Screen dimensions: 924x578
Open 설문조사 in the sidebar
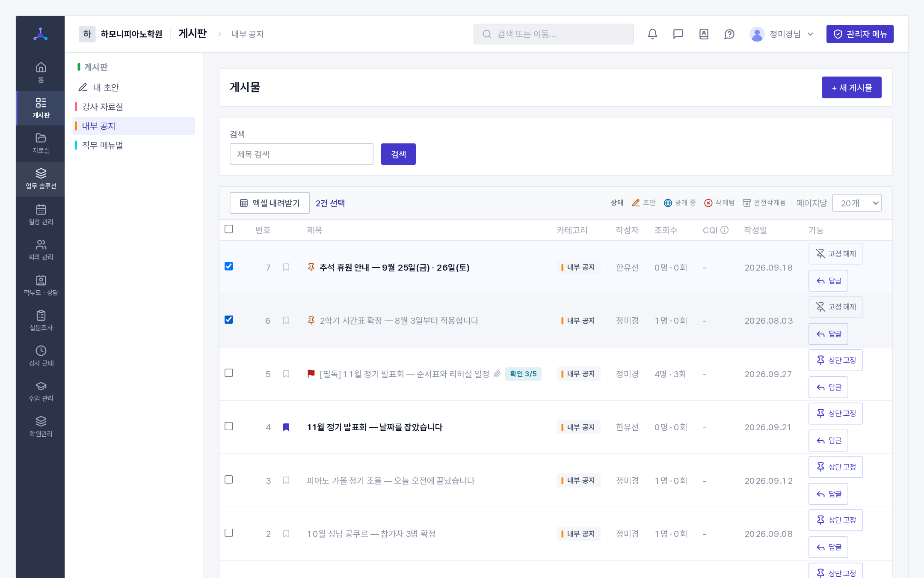41,321
